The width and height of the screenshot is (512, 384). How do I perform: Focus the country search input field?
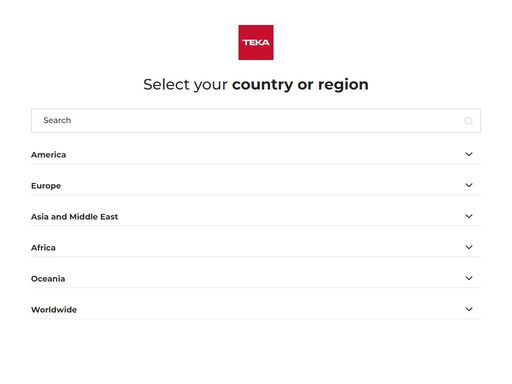256,121
